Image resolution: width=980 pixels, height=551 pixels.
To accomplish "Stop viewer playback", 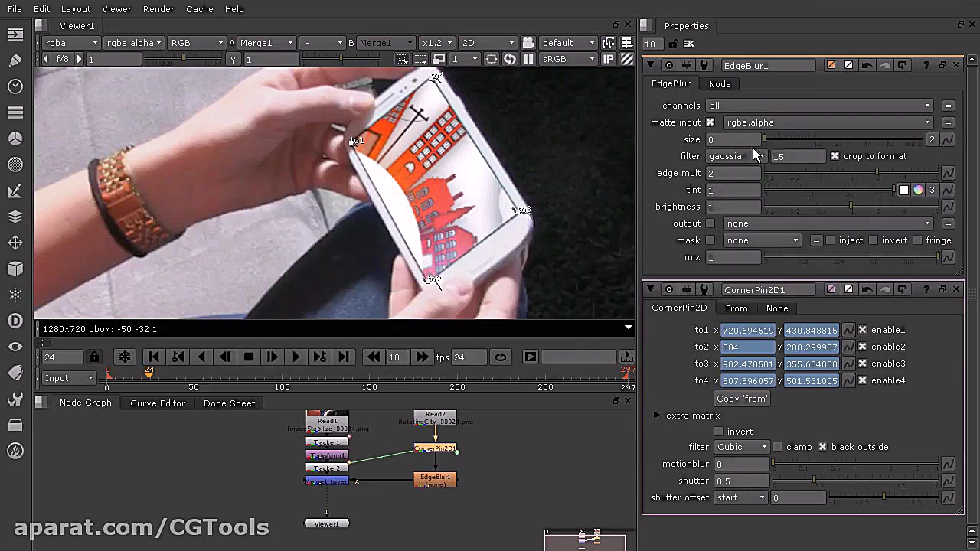I will tap(249, 357).
